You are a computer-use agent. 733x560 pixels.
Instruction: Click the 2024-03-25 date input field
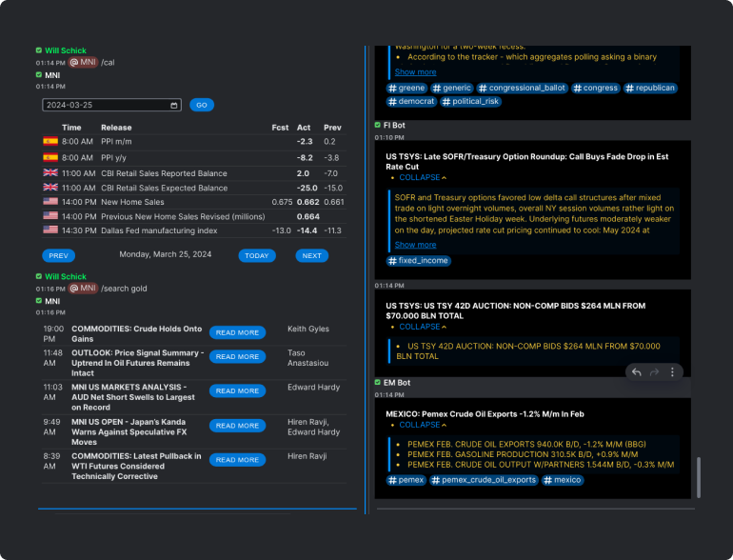click(x=105, y=105)
